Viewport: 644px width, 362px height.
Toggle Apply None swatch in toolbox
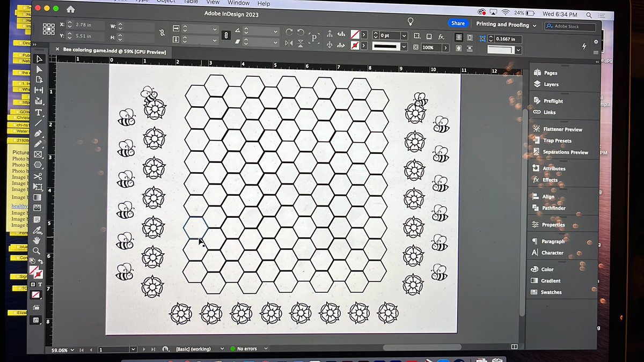36,295
